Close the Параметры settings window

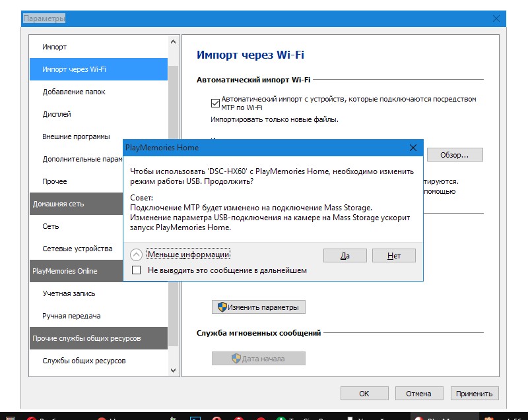496,18
